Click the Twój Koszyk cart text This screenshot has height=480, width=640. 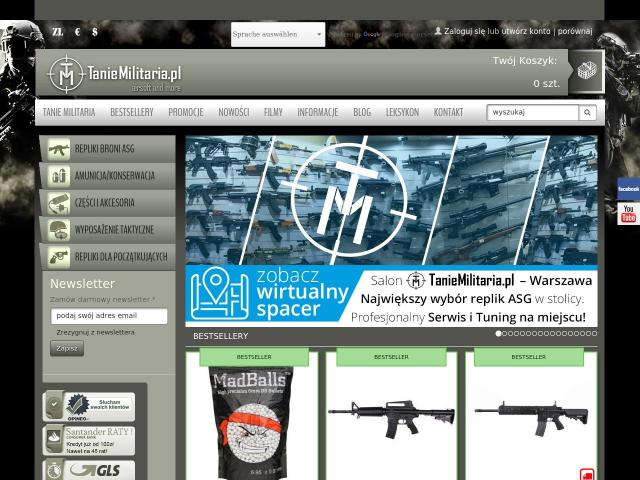coord(524,61)
